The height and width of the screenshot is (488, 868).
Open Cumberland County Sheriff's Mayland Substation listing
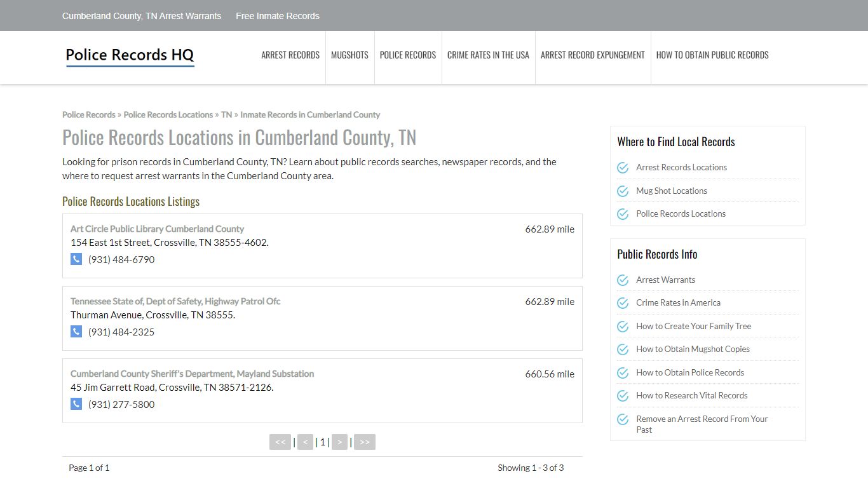(x=192, y=374)
